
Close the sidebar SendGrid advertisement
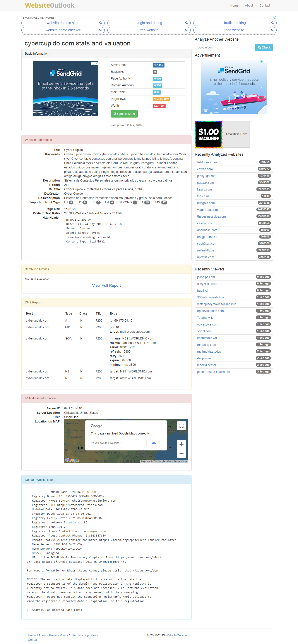coord(265,62)
